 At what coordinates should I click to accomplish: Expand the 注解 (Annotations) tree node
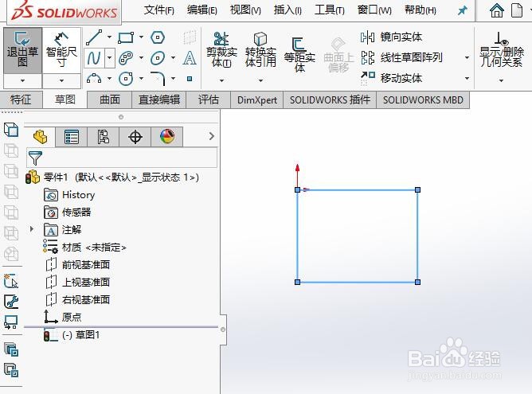coord(32,229)
